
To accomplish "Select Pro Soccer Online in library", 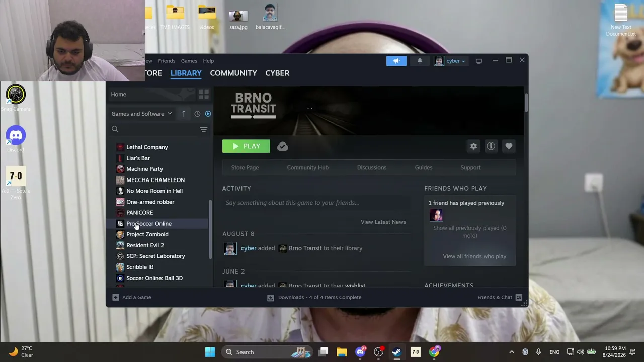I will point(159,224).
